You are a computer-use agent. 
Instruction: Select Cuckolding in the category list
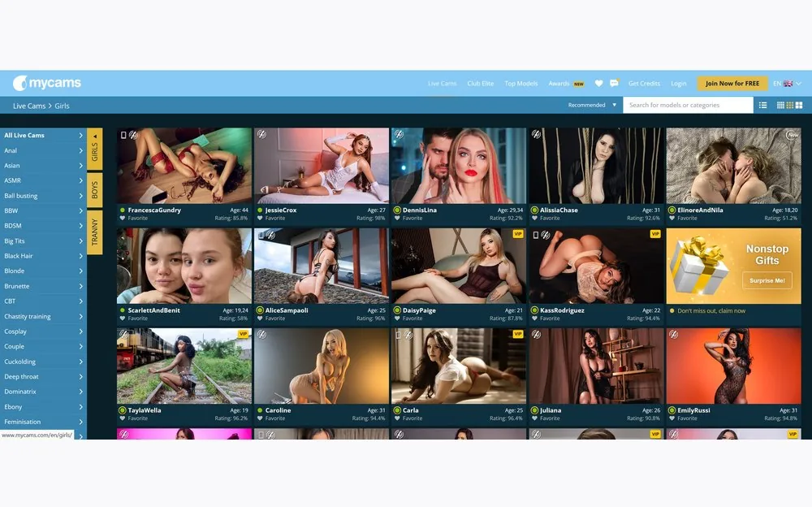pos(20,362)
